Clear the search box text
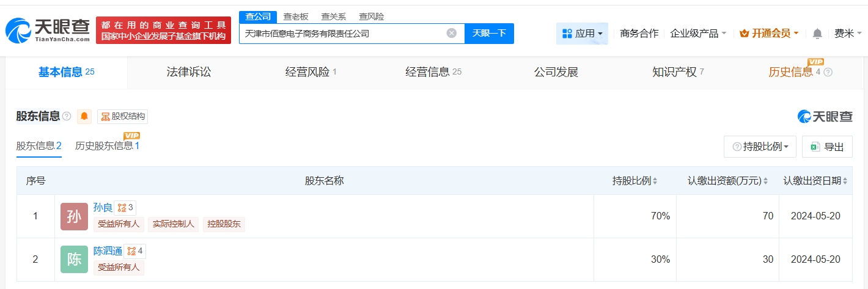868x289 pixels. pyautogui.click(x=452, y=33)
